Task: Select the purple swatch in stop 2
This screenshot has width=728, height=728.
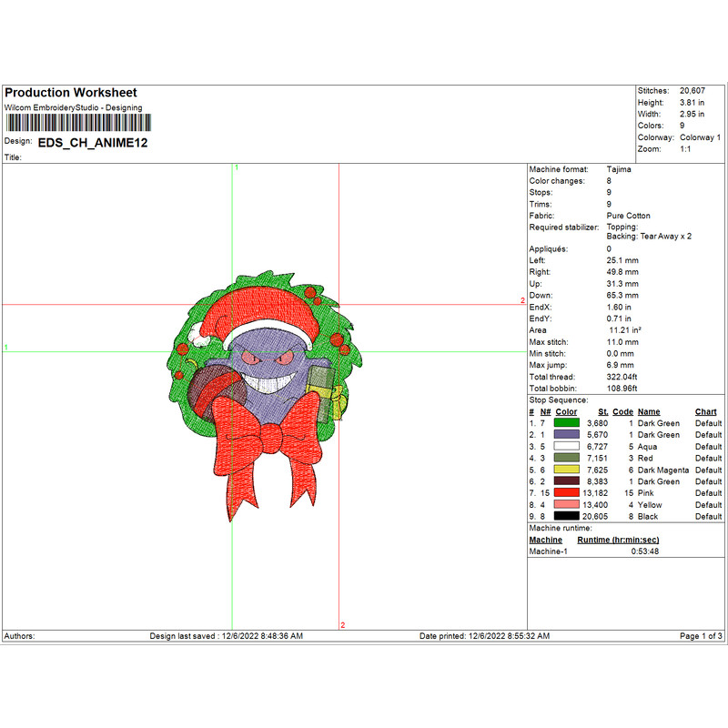Action: (x=566, y=435)
